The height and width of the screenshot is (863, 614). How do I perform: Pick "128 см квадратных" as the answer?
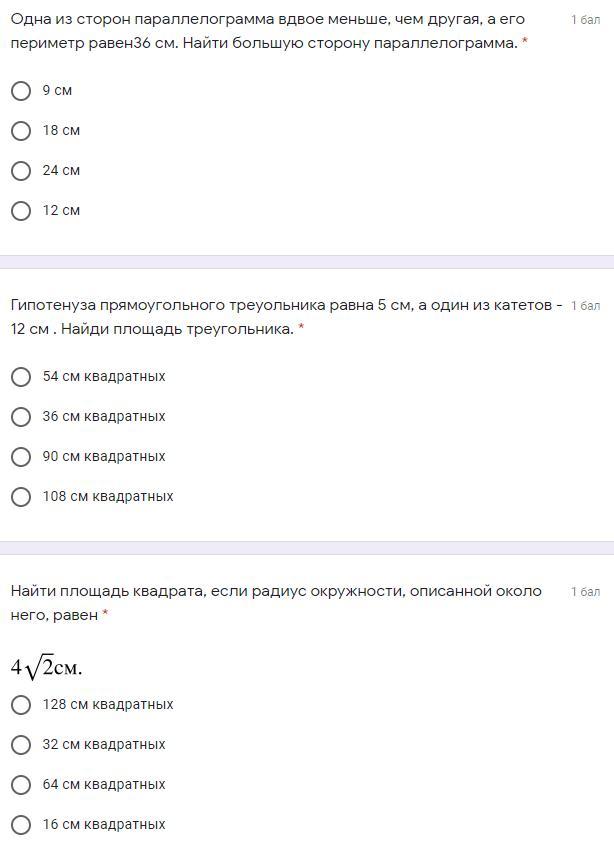pos(21,705)
